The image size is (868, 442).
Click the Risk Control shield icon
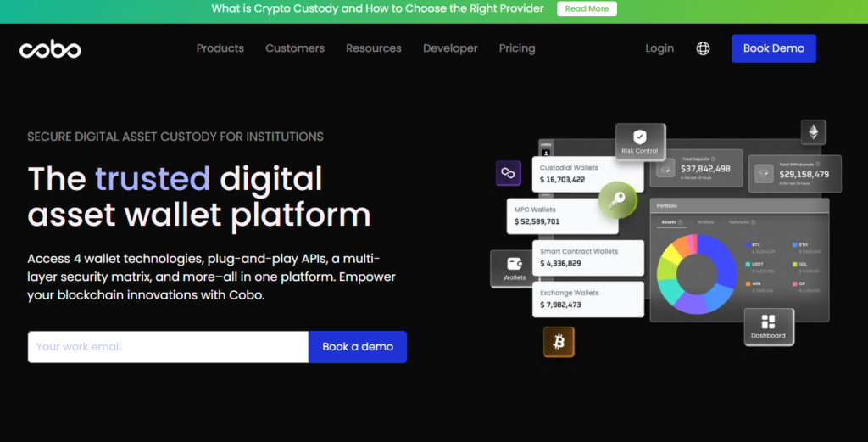[640, 137]
